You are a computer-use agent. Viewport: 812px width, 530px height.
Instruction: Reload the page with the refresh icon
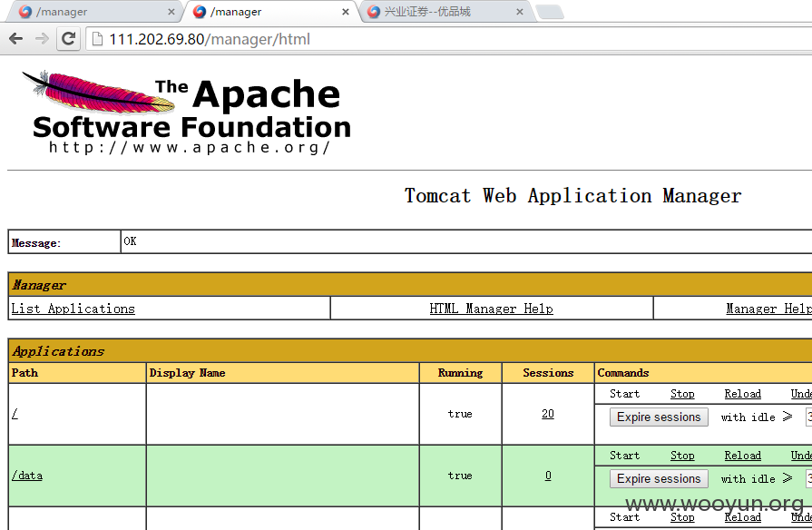click(68, 39)
